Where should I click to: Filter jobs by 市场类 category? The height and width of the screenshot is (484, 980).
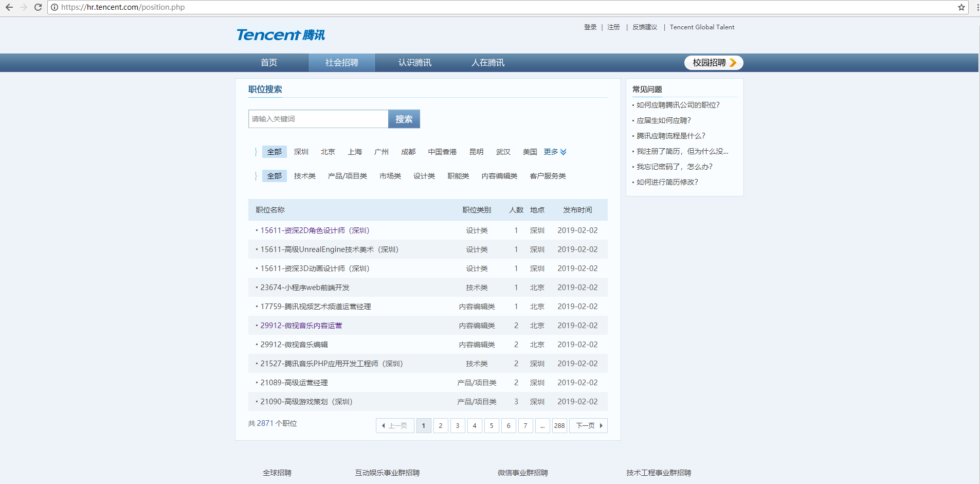pyautogui.click(x=390, y=176)
